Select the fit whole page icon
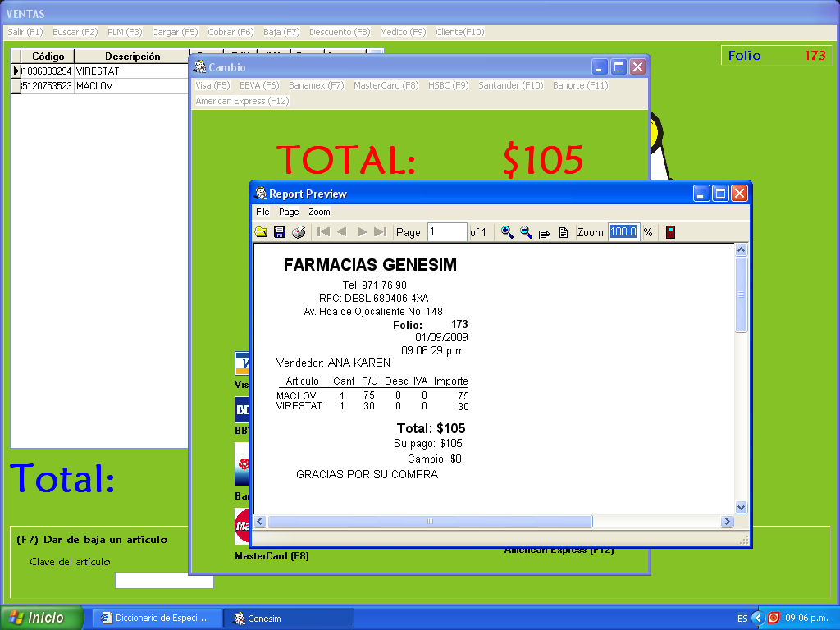Screen dimensions: 840x630 (x=564, y=233)
